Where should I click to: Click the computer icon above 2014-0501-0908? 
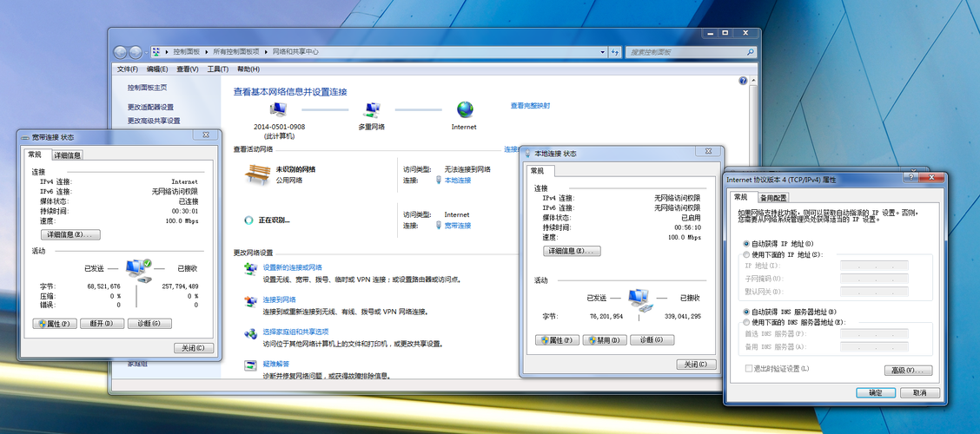[x=279, y=110]
